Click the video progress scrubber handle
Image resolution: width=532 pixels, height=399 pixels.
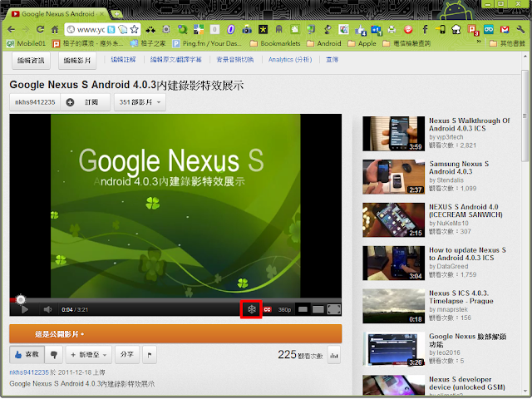pyautogui.click(x=21, y=299)
